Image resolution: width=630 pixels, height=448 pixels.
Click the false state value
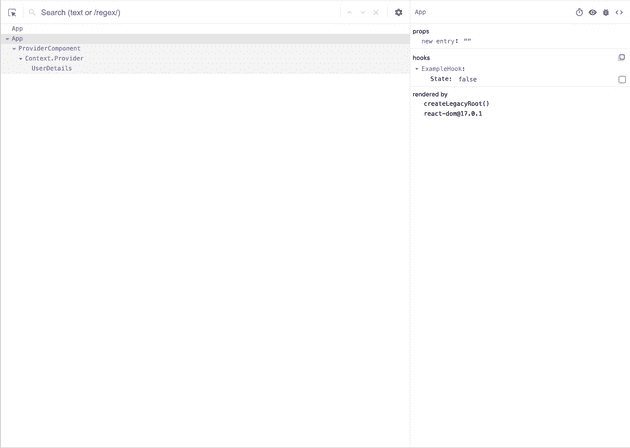click(468, 80)
